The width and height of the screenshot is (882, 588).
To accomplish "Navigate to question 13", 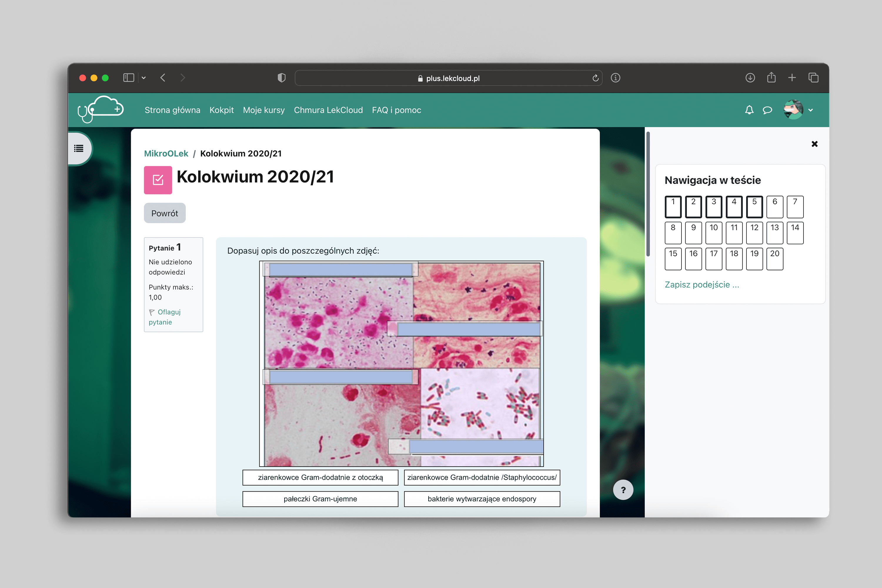I will tap(775, 233).
